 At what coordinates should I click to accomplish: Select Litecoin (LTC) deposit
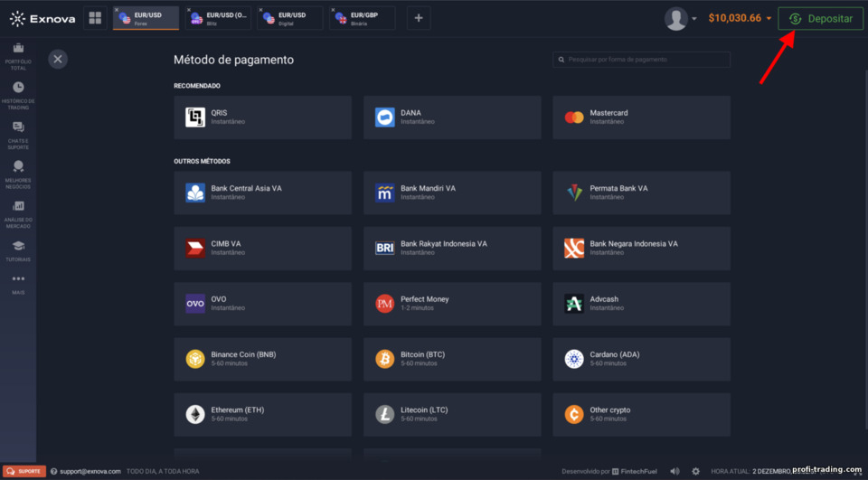click(x=452, y=414)
